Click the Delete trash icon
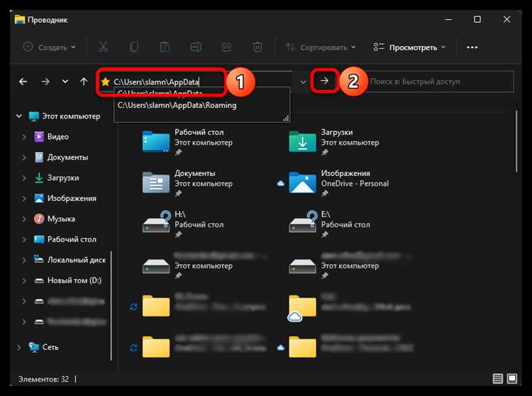Image resolution: width=532 pixels, height=396 pixels. click(x=257, y=47)
